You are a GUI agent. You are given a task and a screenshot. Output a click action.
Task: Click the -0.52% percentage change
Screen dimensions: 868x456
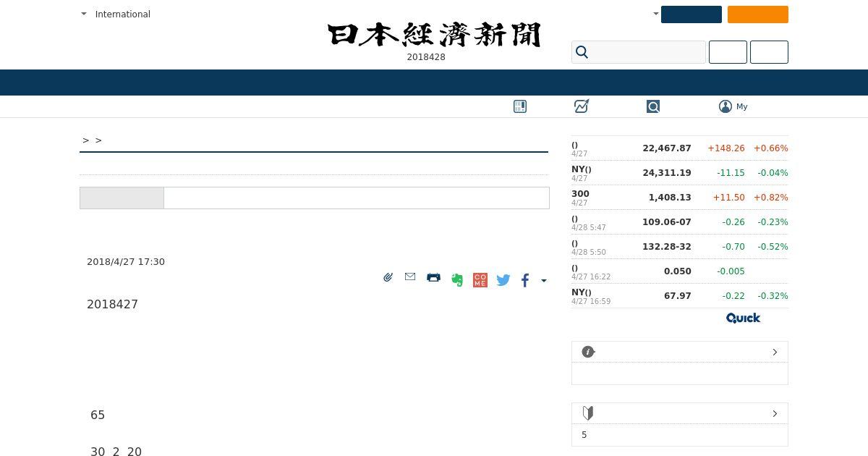pos(773,246)
